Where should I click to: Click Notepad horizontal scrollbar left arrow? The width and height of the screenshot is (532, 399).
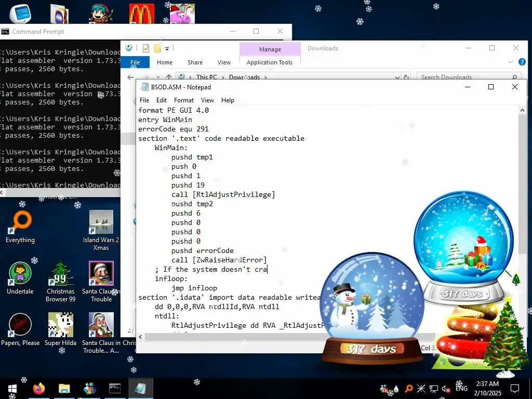click(140, 337)
